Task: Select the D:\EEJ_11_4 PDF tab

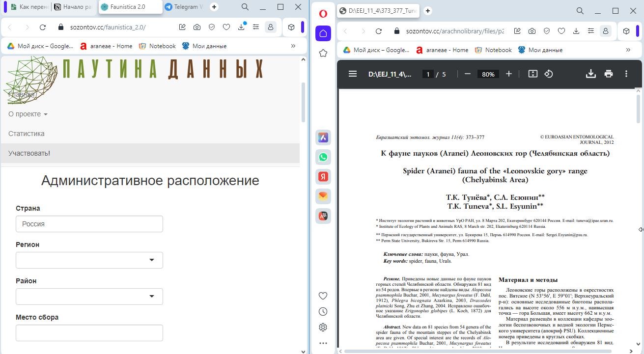Action: (x=378, y=11)
